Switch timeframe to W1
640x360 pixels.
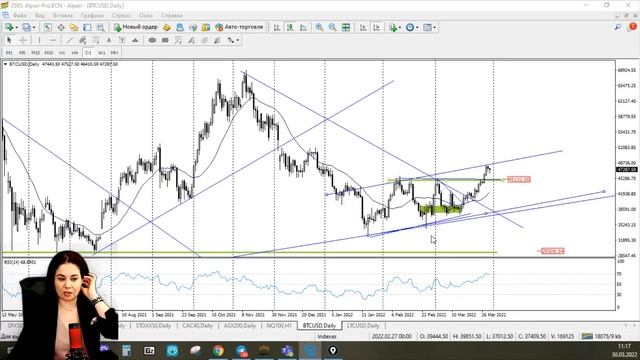(101, 53)
